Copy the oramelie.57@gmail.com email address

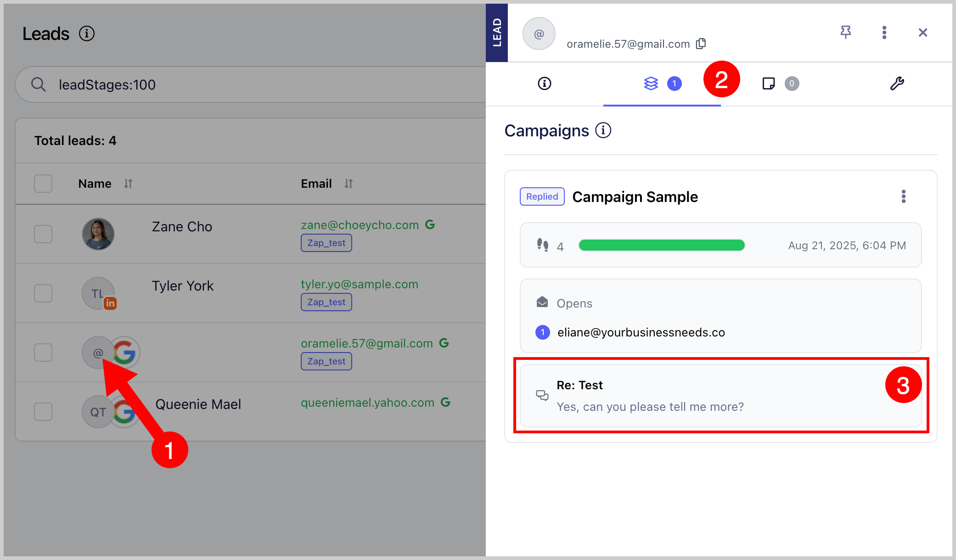click(701, 44)
